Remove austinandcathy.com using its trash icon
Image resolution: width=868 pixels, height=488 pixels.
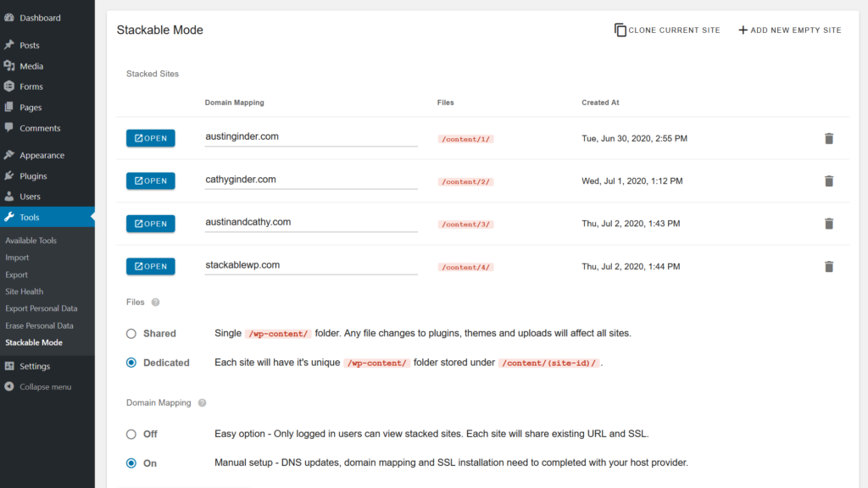[829, 224]
